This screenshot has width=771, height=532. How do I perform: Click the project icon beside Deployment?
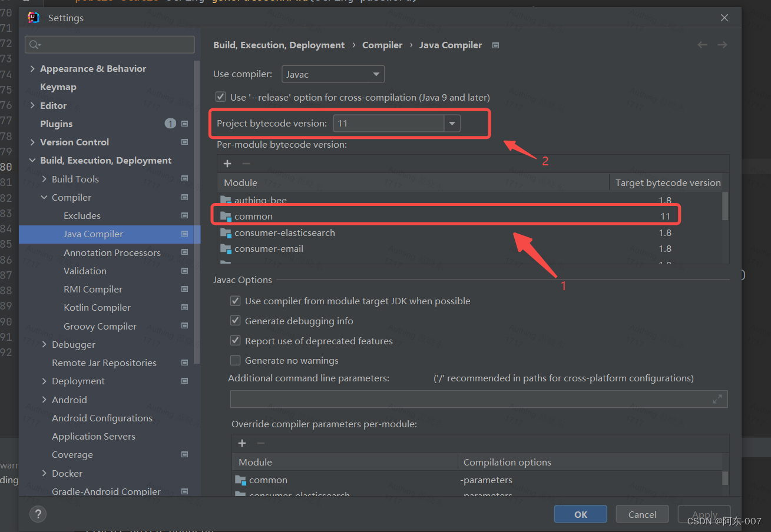[184, 381]
